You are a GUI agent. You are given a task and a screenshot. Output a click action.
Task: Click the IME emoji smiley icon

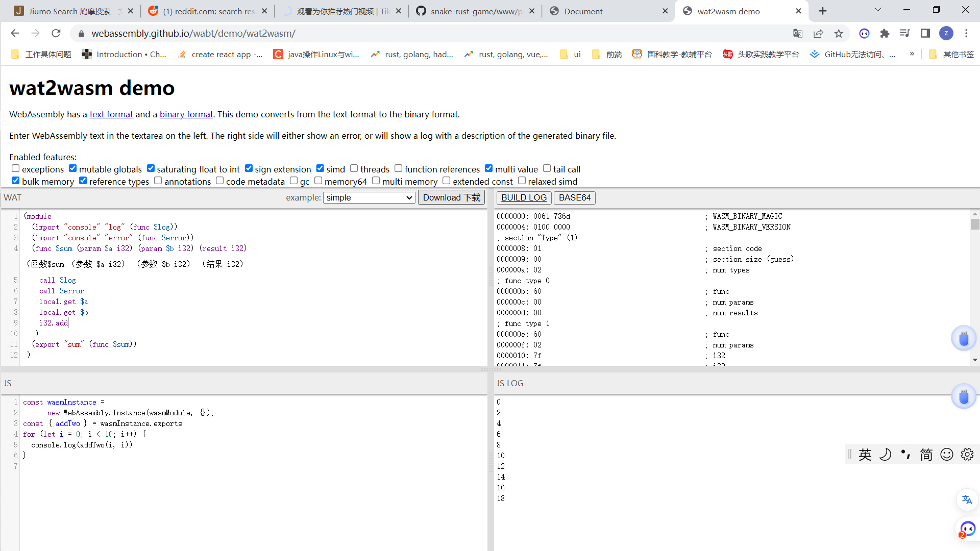946,454
